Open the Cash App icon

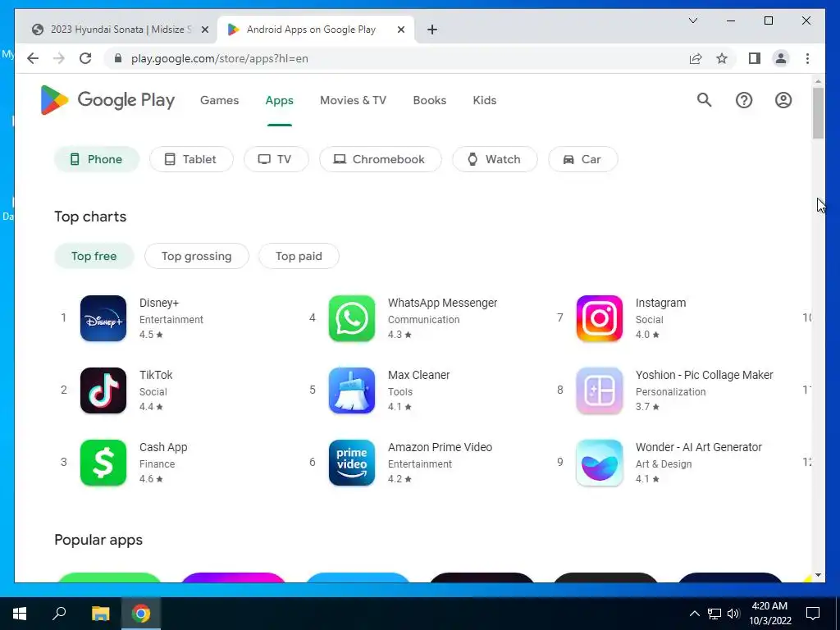103,463
